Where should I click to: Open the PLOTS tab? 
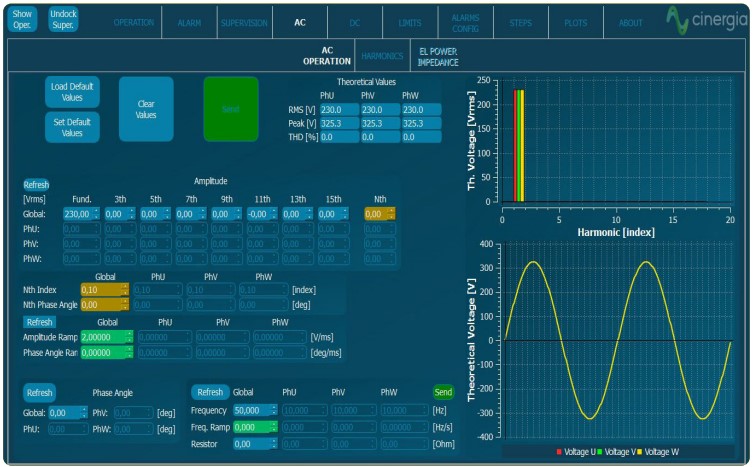tap(575, 22)
